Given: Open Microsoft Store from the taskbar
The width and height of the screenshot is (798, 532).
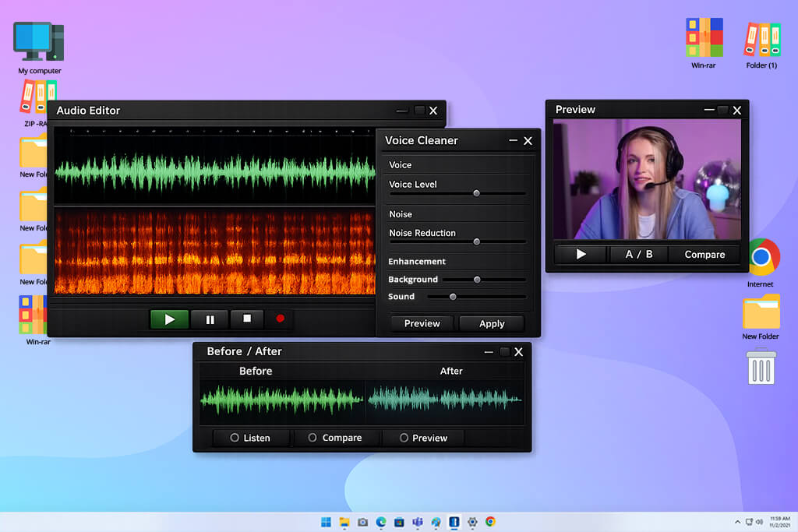Looking at the screenshot, I should 399,522.
